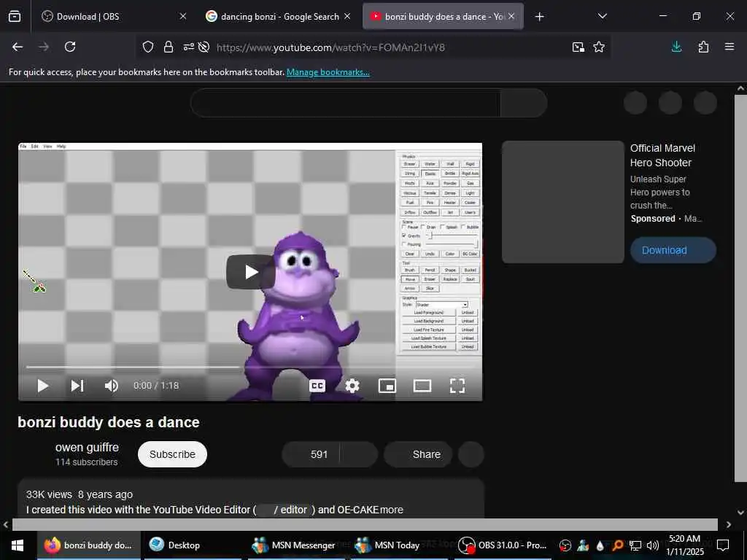Close the dancing bonzi Google Search tab
This screenshot has width=747, height=560.
pyautogui.click(x=347, y=17)
